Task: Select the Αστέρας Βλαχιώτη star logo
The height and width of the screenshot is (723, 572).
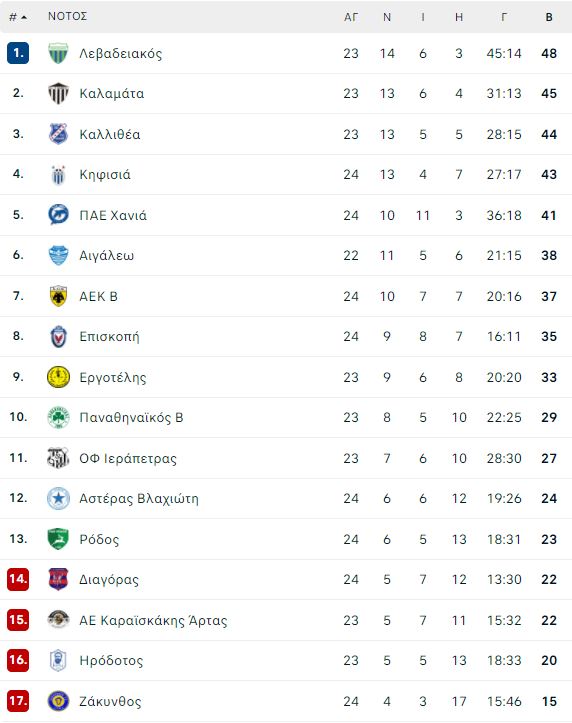Action: click(x=59, y=498)
